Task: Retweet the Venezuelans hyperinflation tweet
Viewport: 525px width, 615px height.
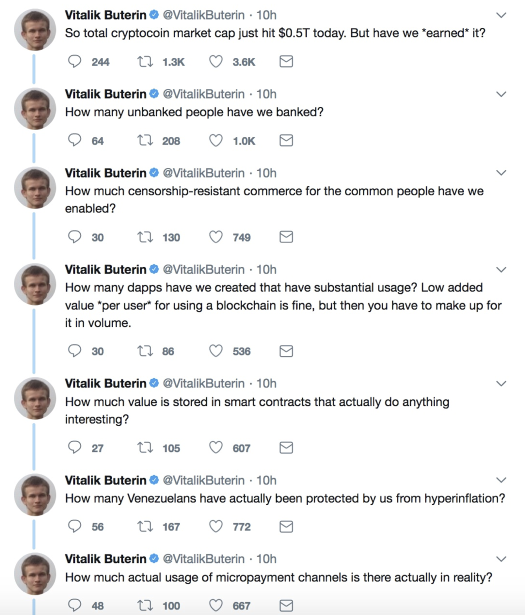Action: (145, 526)
